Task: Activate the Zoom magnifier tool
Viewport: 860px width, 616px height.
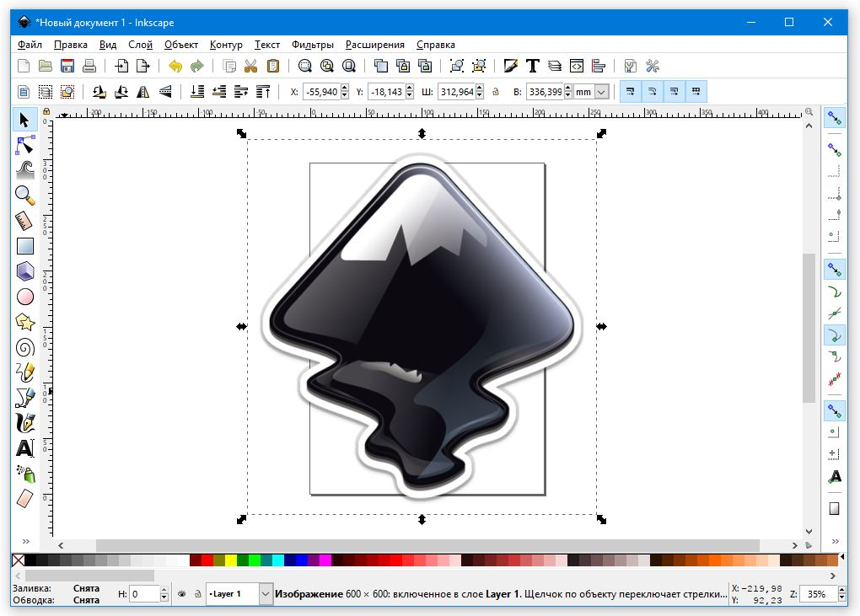Action: pyautogui.click(x=24, y=196)
